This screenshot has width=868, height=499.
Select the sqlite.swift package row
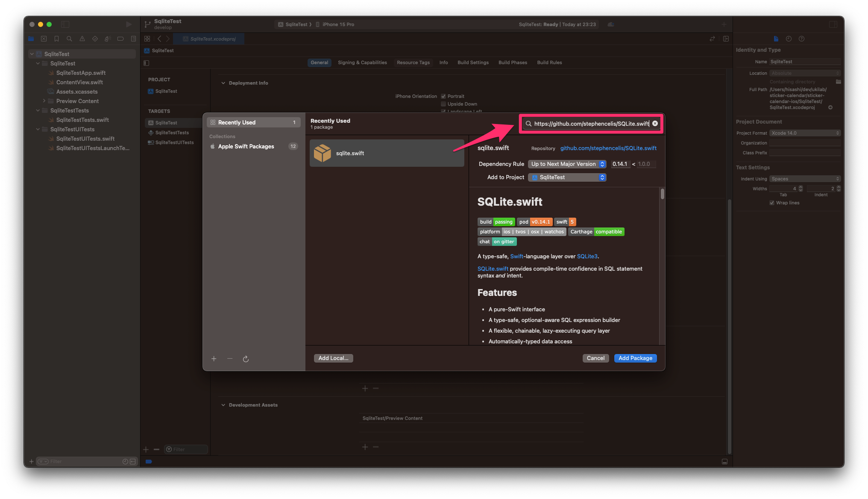click(387, 153)
